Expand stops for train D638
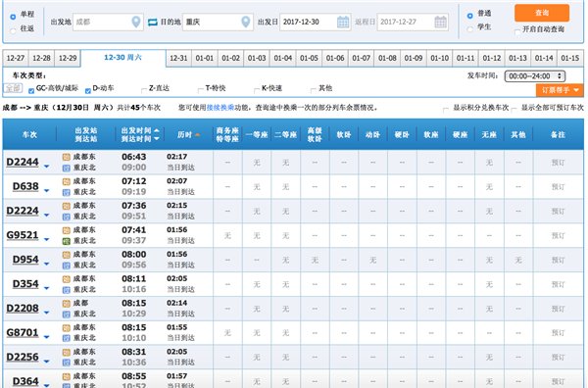 point(46,190)
